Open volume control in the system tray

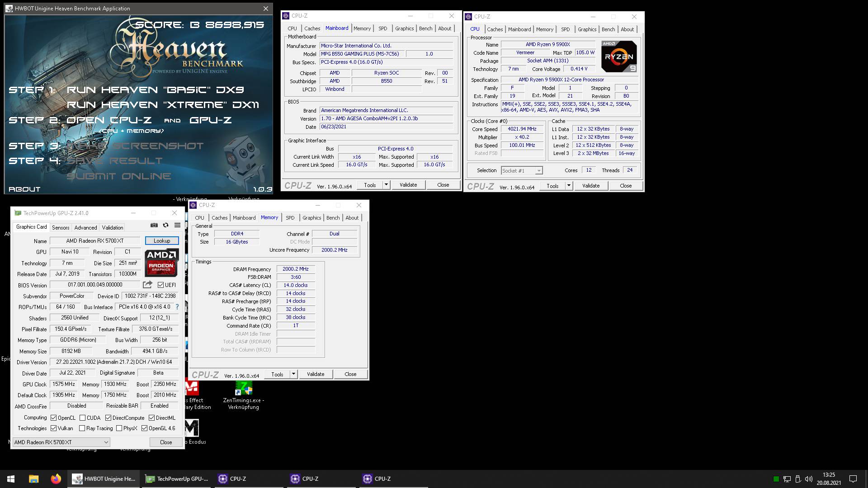[x=808, y=479]
